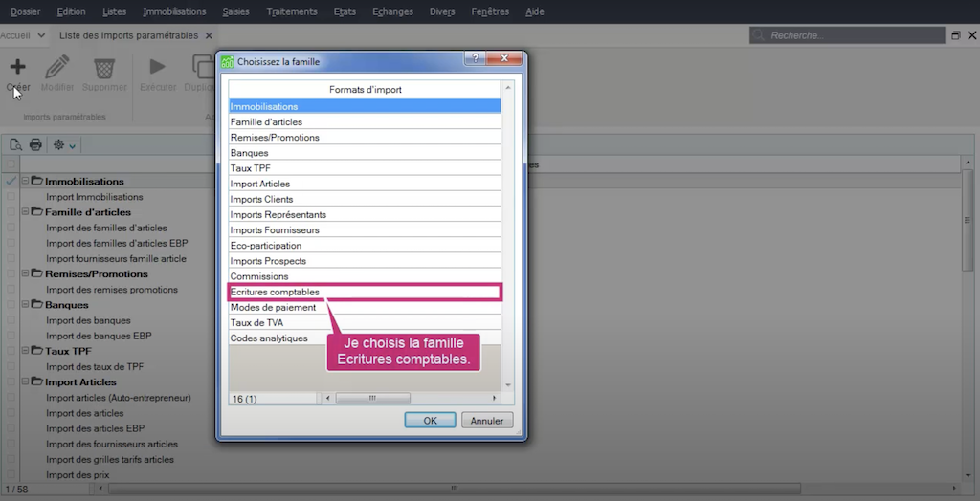
Task: Click the Immobilisations folder icon
Action: tap(37, 181)
